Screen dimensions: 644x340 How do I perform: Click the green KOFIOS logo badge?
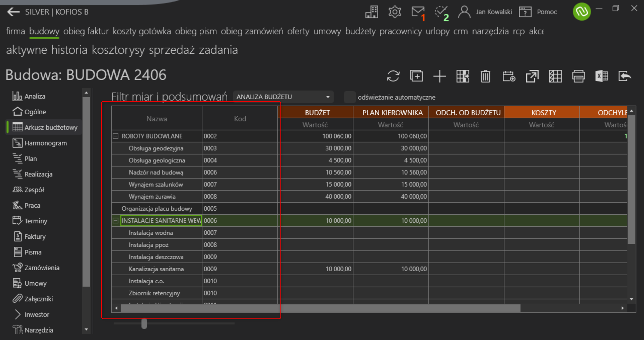(582, 12)
